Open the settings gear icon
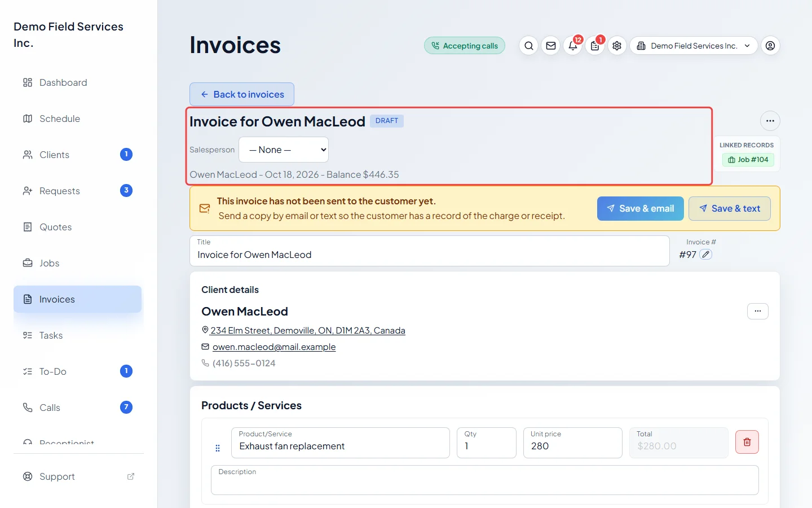This screenshot has width=812, height=508. pyautogui.click(x=617, y=46)
